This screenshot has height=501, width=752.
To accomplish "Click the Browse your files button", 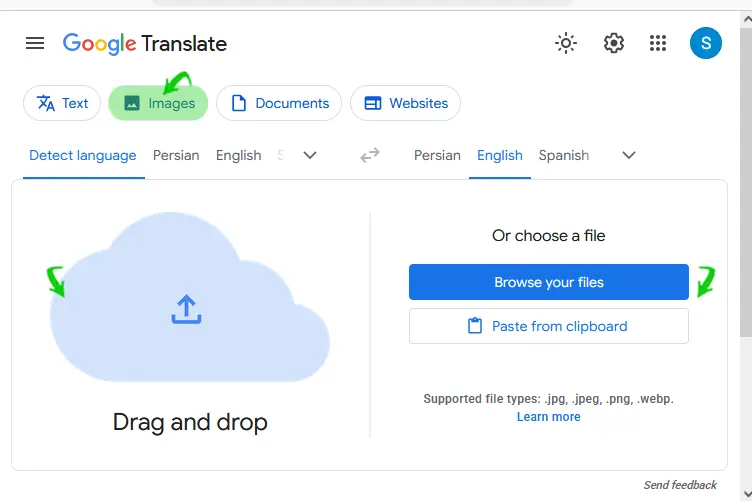I will coord(549,282).
